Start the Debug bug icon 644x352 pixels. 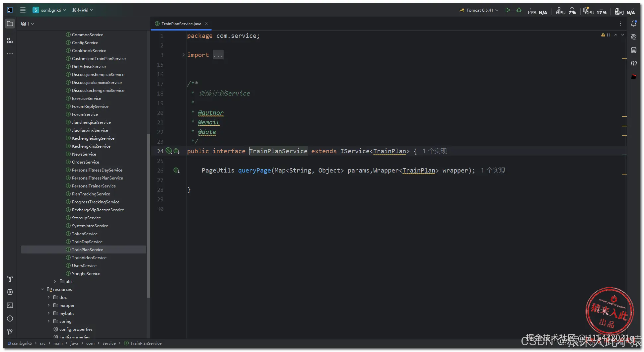tap(519, 10)
